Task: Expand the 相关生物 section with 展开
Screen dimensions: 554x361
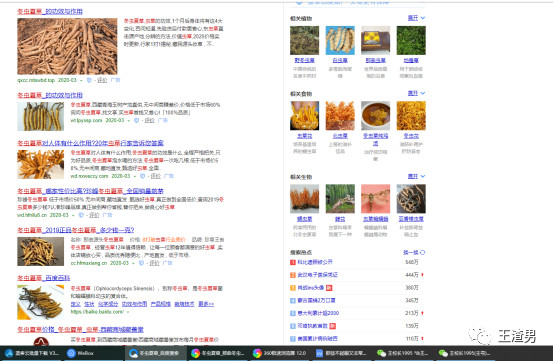Action: pos(416,176)
